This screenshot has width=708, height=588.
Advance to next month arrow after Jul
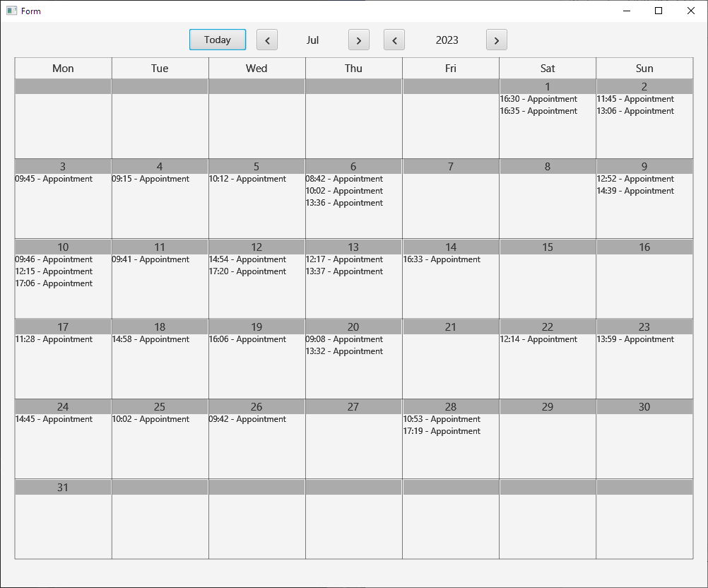[x=358, y=40]
